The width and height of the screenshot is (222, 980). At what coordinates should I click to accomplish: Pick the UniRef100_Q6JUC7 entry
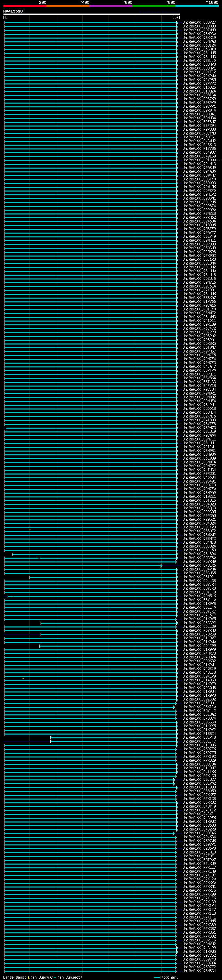coord(199,779)
